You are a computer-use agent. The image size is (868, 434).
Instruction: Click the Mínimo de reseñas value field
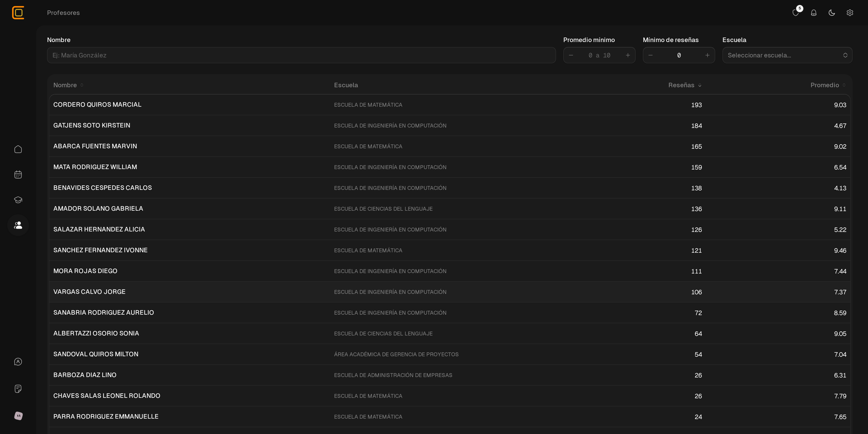(x=679, y=55)
